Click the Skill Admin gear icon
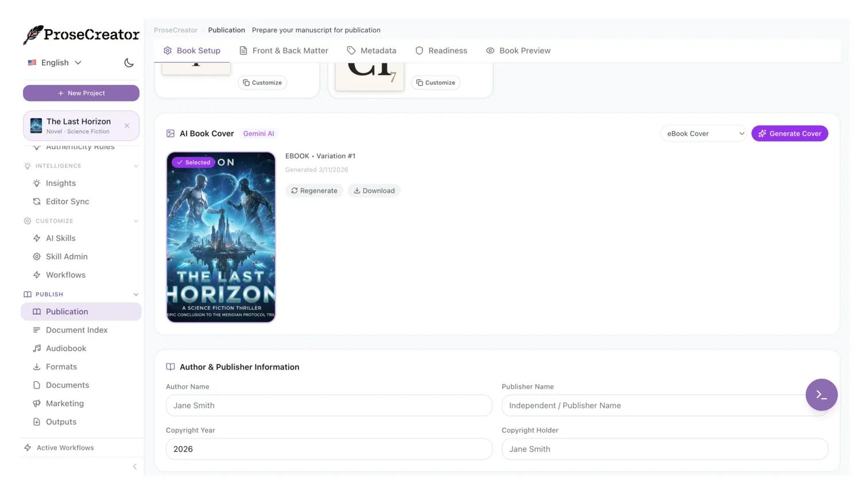This screenshot has height=494, width=868. (37, 256)
